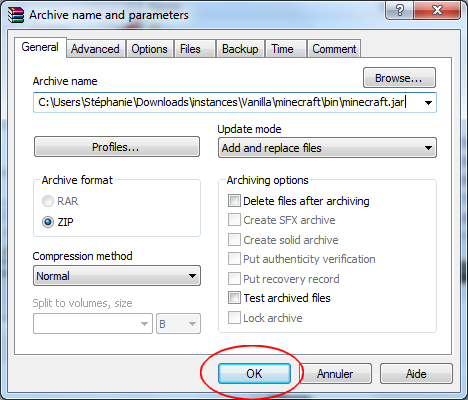Switch to the Time tab
Screen dimensions: 468x400
point(282,49)
